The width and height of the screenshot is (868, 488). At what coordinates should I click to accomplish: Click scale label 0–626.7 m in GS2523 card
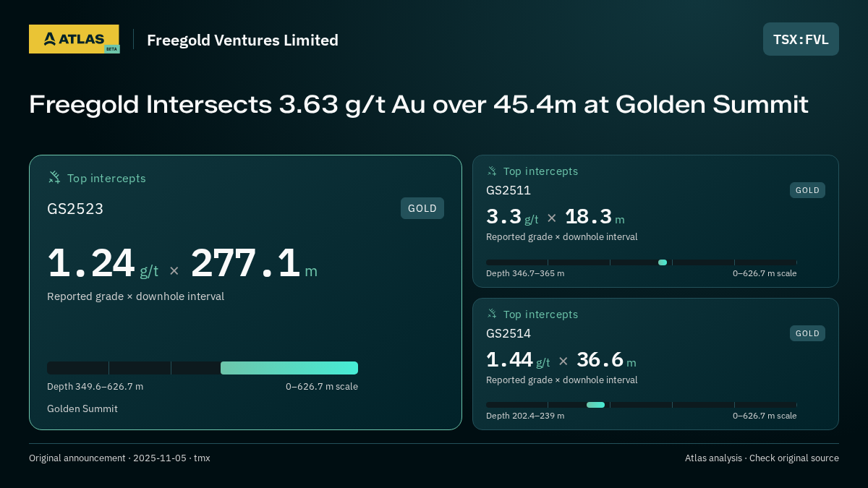click(322, 387)
